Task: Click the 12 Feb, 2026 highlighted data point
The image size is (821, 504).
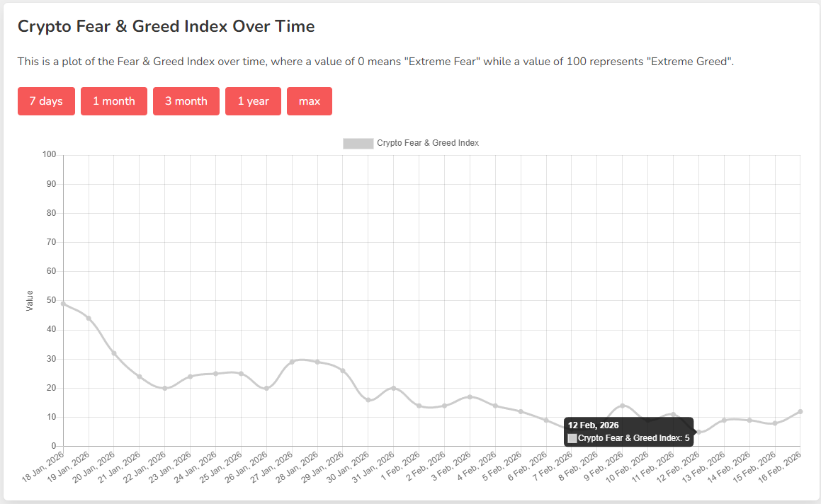Action: pos(698,432)
